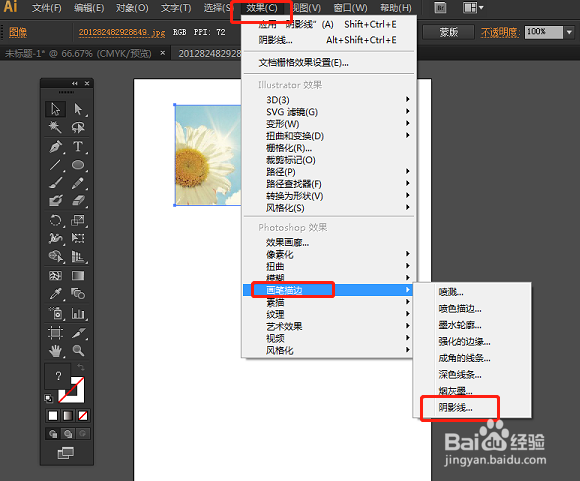Select the Ellipse tool
Viewport: 580px width, 481px height.
point(78,165)
